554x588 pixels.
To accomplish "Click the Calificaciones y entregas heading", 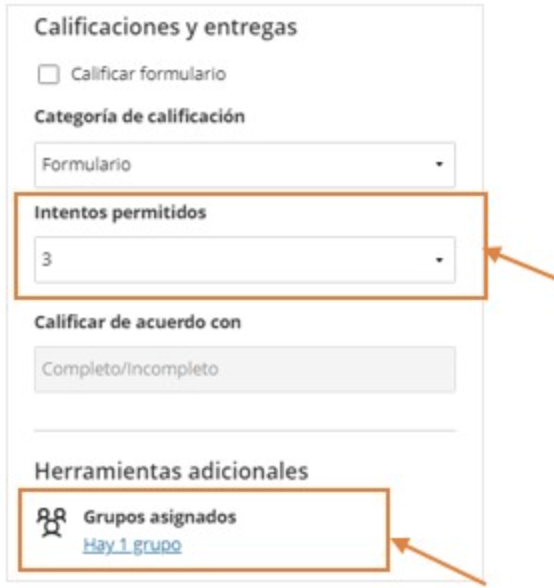I will [166, 28].
